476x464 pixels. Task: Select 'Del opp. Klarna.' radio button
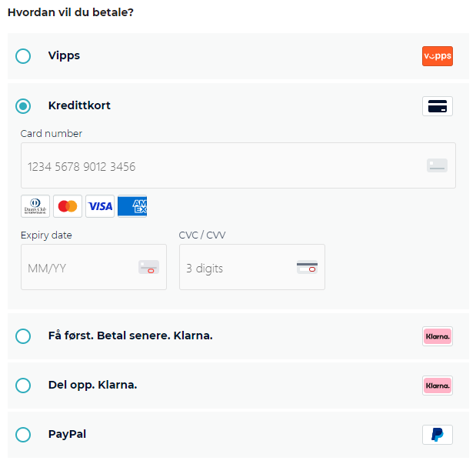pyautogui.click(x=23, y=386)
